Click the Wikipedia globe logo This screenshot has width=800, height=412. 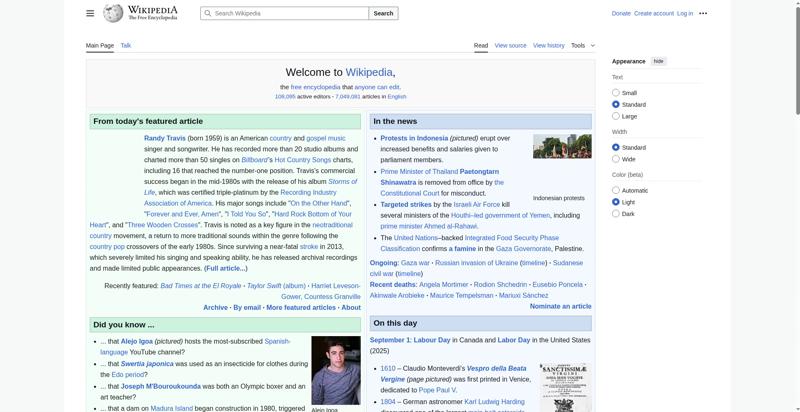(x=113, y=13)
